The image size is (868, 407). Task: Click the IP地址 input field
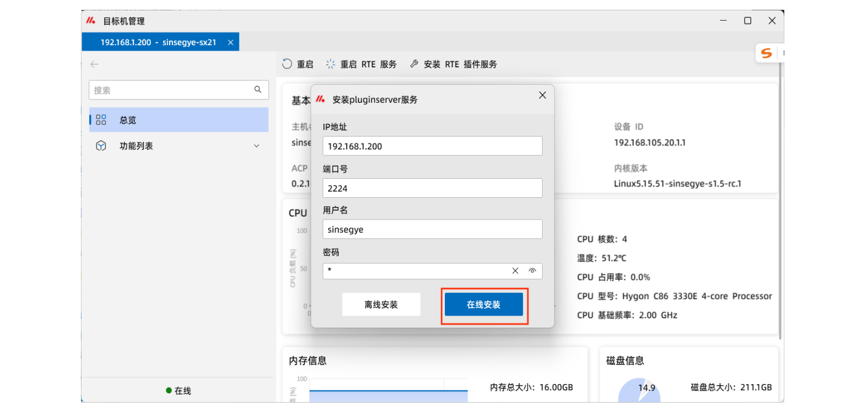point(432,146)
